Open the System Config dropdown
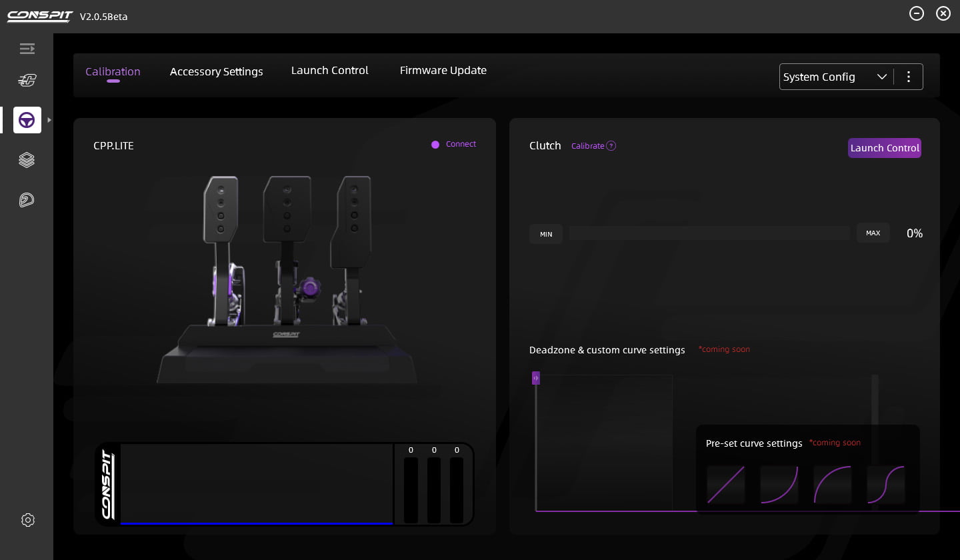960x560 pixels. coord(835,77)
